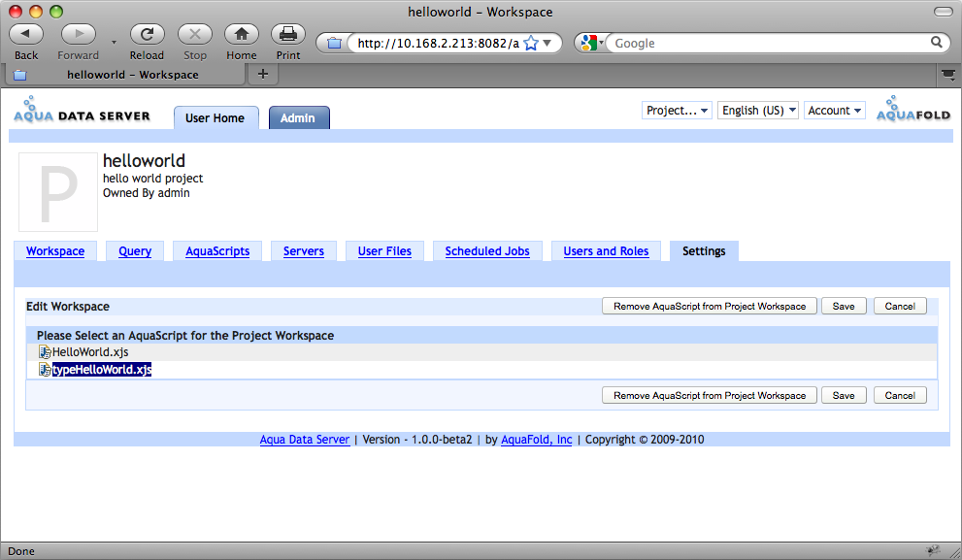
Task: Click the helloworld project title text
Action: (x=144, y=161)
